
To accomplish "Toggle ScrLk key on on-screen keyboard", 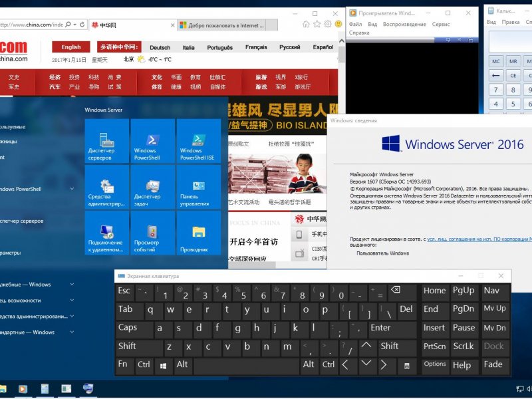I will (x=464, y=347).
